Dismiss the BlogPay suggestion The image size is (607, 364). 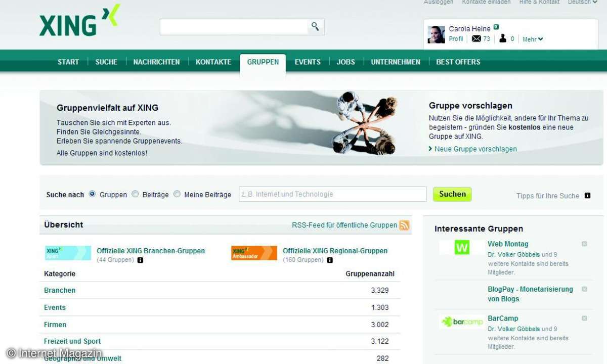[584, 289]
